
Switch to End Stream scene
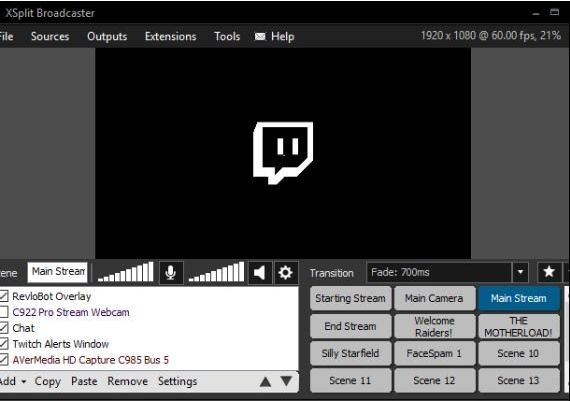350,326
